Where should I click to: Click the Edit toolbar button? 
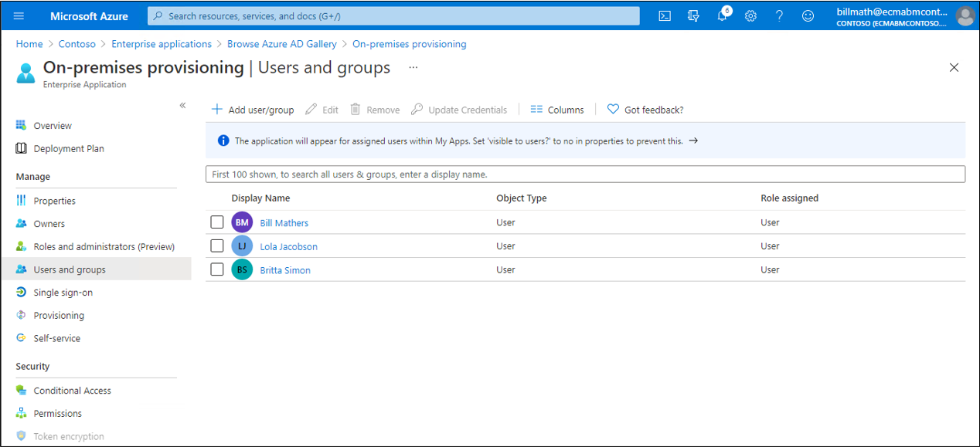(x=322, y=110)
